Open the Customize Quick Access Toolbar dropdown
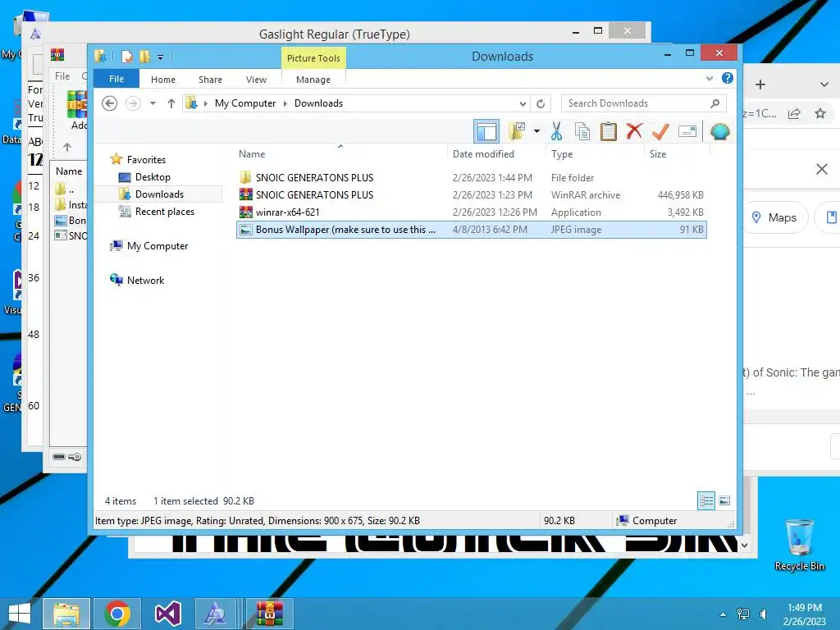 point(160,57)
